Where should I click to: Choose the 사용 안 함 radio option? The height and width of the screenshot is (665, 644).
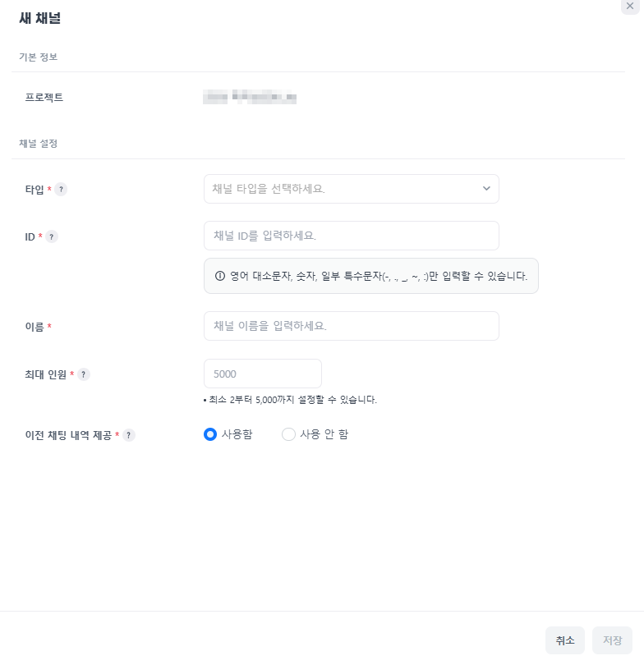pos(288,434)
